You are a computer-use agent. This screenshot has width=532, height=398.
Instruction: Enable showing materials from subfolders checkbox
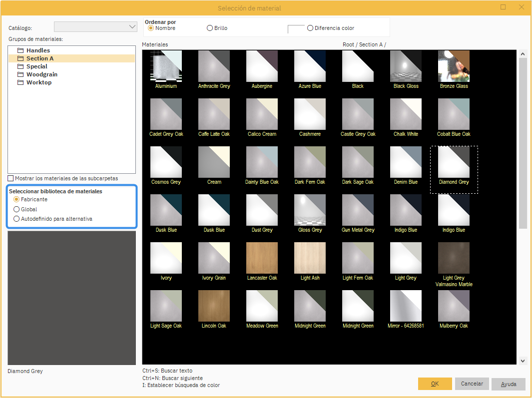(x=11, y=178)
